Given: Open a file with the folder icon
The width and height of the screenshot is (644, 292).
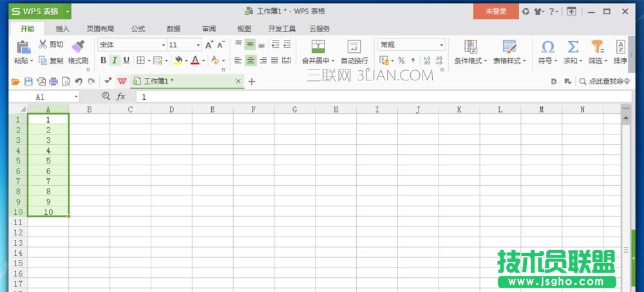Looking at the screenshot, I should [x=15, y=82].
